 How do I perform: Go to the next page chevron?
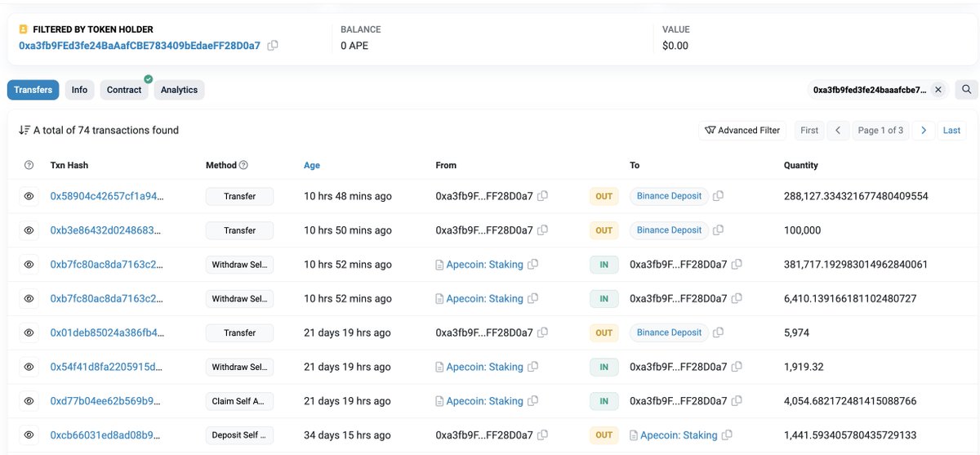pos(923,130)
